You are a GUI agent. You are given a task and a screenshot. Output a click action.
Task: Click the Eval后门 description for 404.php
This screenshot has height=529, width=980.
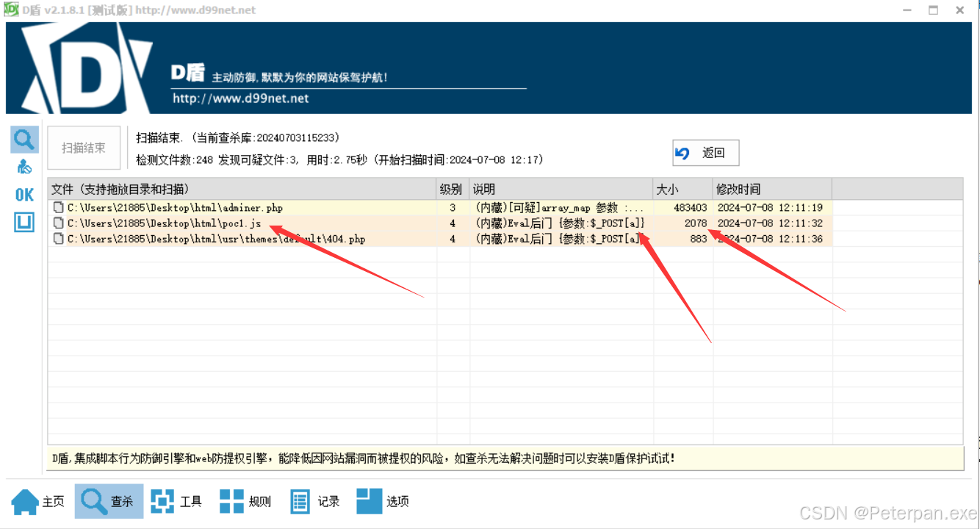click(x=560, y=239)
